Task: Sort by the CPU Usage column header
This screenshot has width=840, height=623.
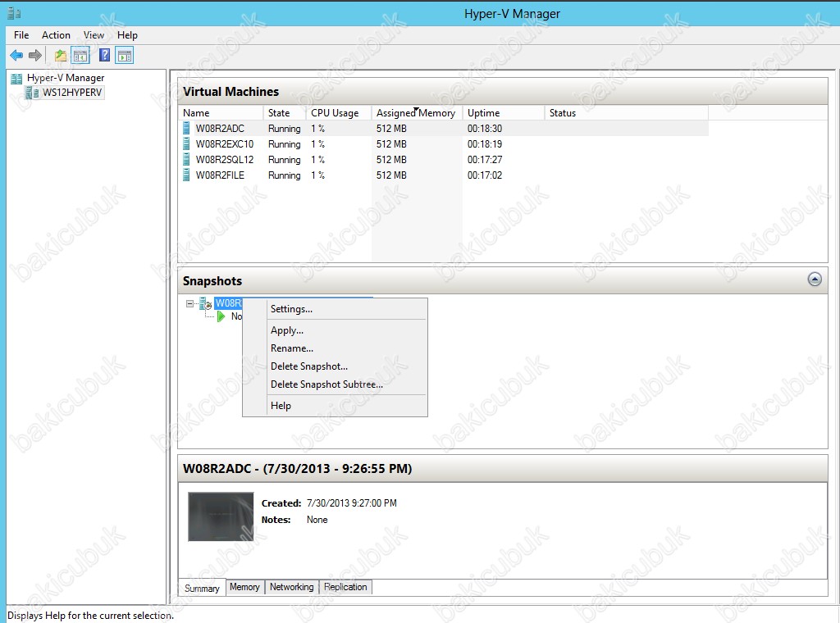Action: [339, 113]
